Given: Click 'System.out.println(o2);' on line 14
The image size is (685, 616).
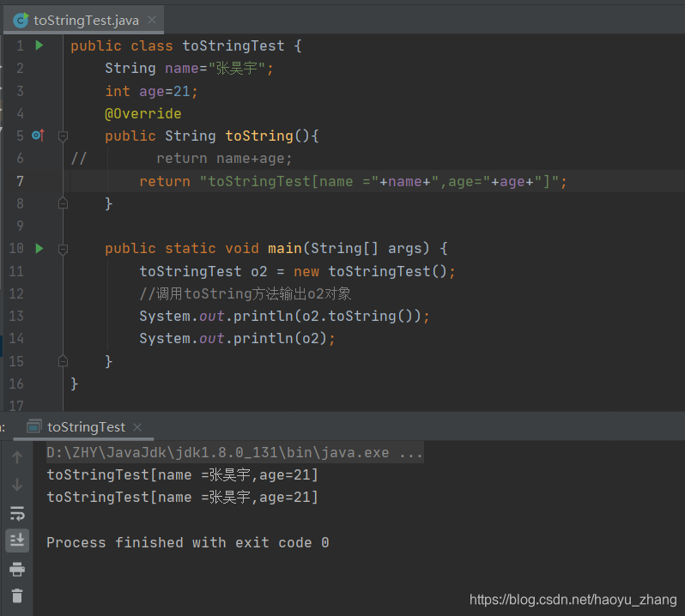Looking at the screenshot, I should click(237, 339).
